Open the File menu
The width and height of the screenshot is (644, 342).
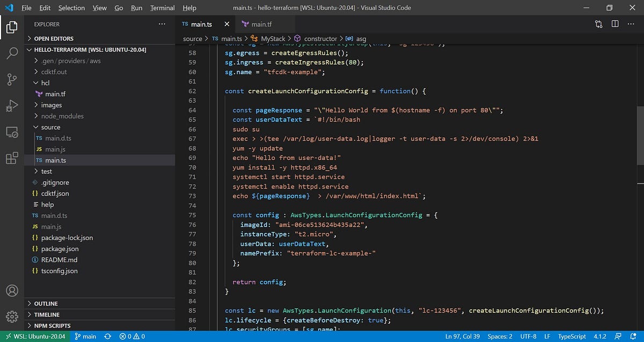click(x=26, y=8)
